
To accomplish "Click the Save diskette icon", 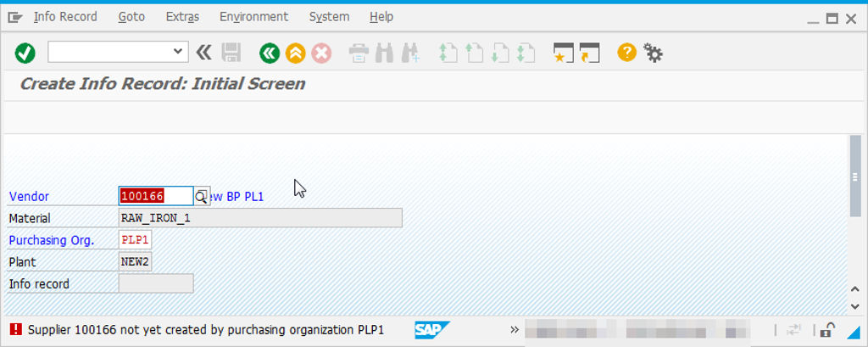I will click(231, 53).
